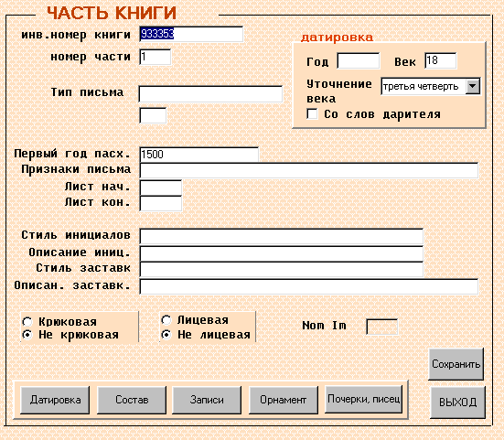
Task: Enable the Со слов дарителя checkbox
Action: pos(312,113)
